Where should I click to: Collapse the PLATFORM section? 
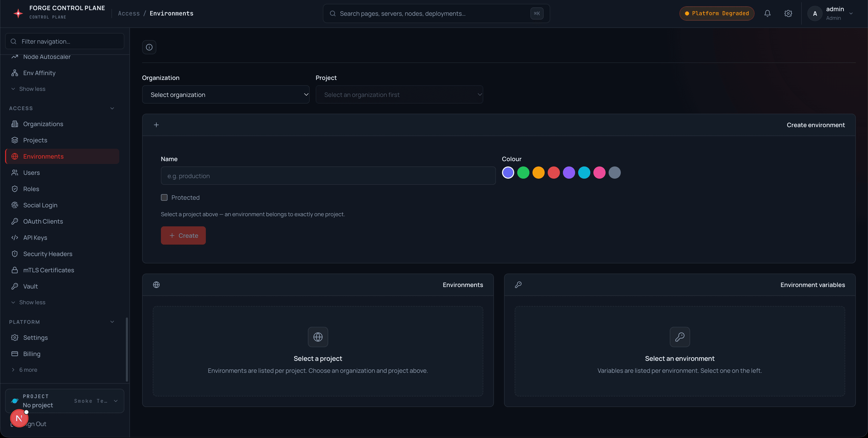[112, 322]
